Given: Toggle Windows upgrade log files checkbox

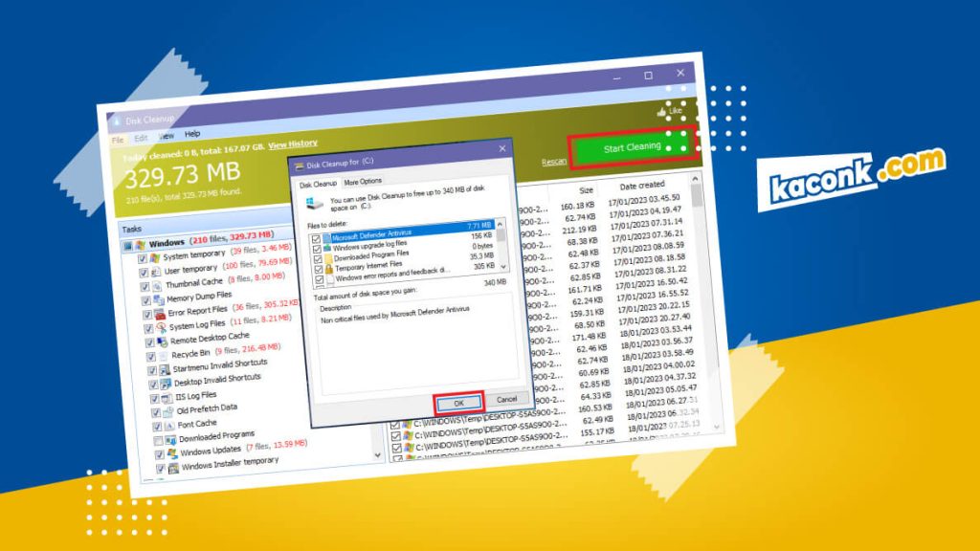Looking at the screenshot, I should 316,250.
